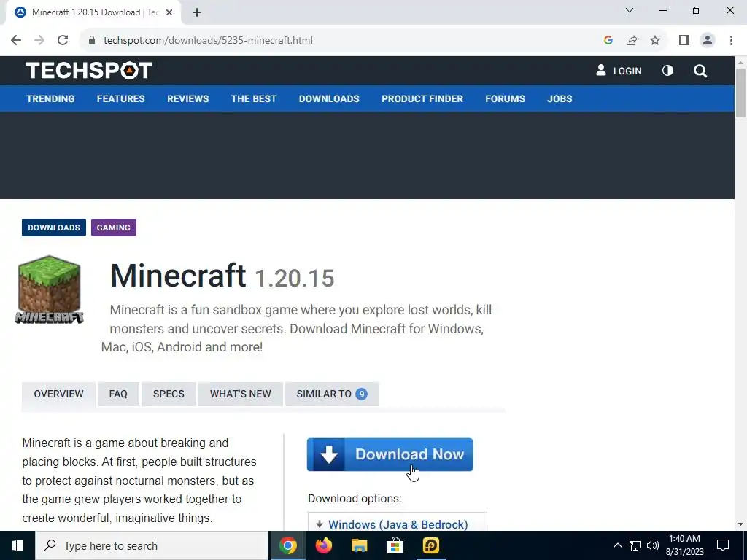Click the Google icon in address bar
Viewport: 747px width, 560px height.
tap(608, 41)
